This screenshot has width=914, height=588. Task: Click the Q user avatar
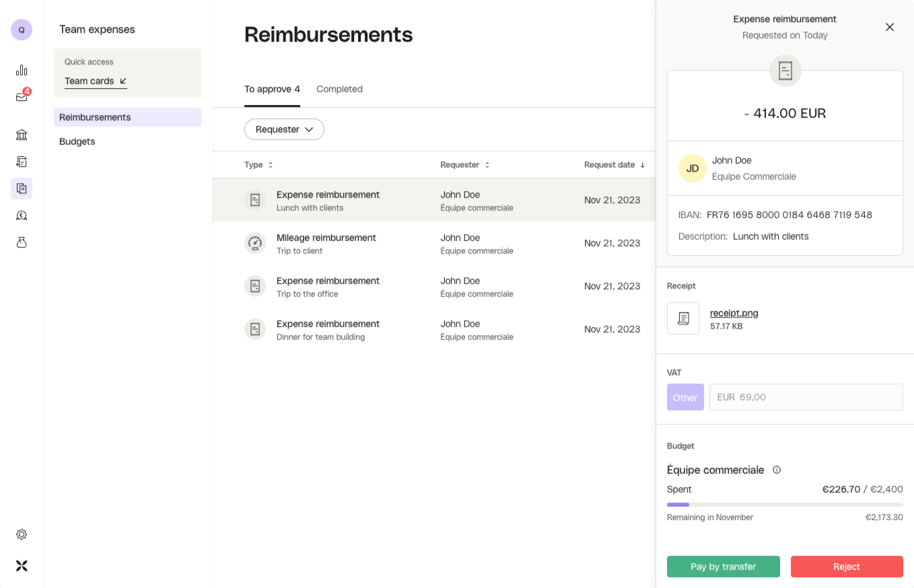[x=22, y=30]
